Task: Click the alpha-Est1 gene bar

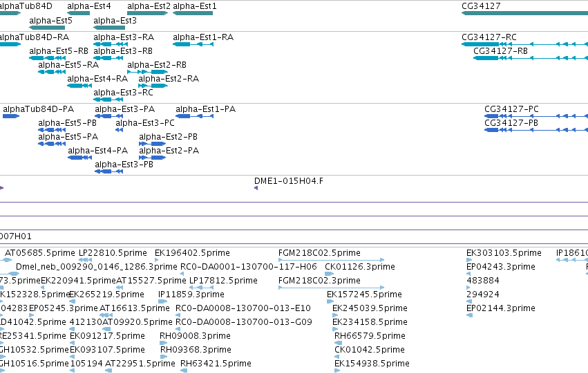Action: click(x=193, y=13)
